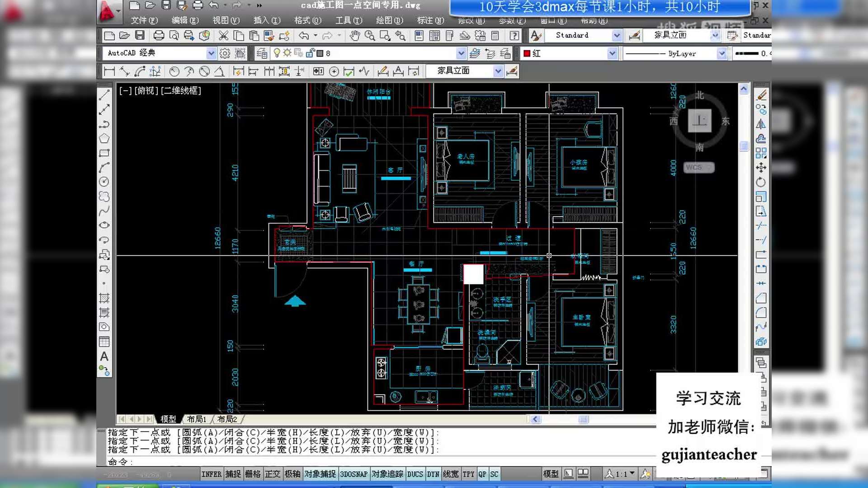The image size is (868, 488).
Task: Activate the Quick Dimension tool
Action: point(239,71)
